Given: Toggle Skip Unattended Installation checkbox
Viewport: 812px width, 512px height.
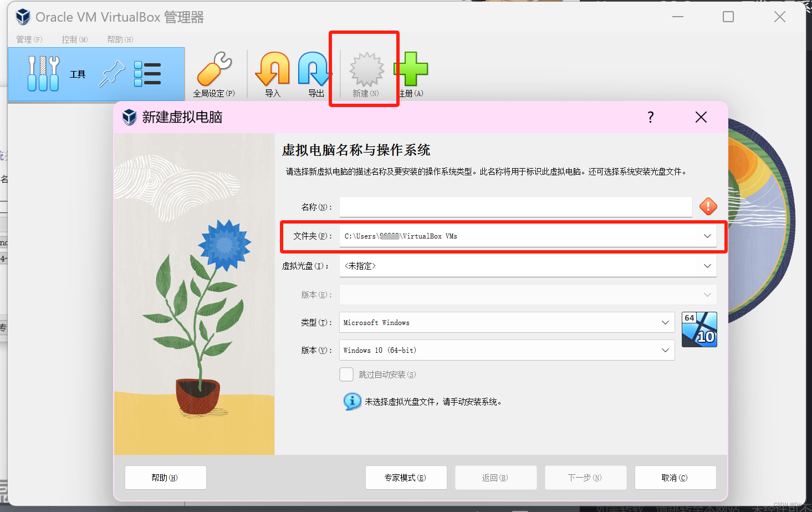Looking at the screenshot, I should point(346,374).
